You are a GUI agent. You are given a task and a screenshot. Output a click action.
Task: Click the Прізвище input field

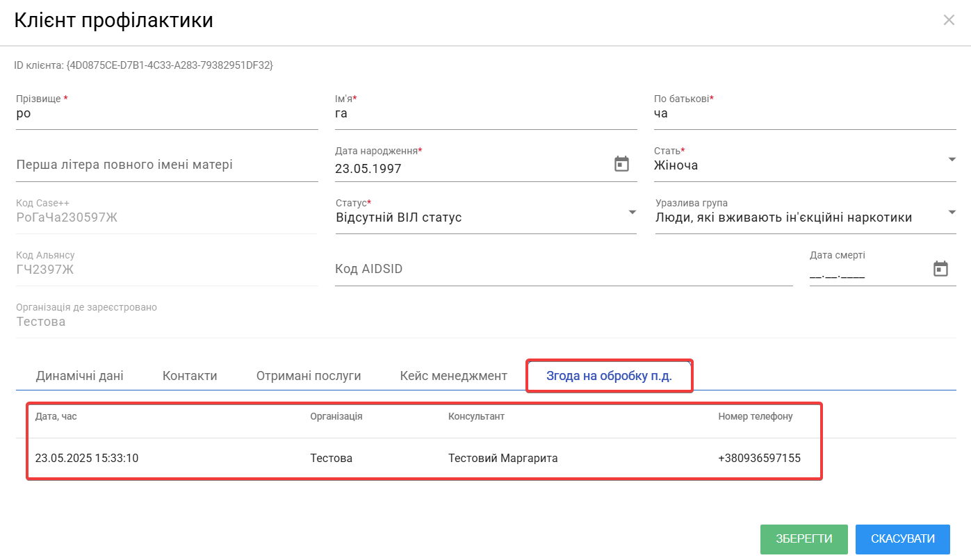pos(167,114)
